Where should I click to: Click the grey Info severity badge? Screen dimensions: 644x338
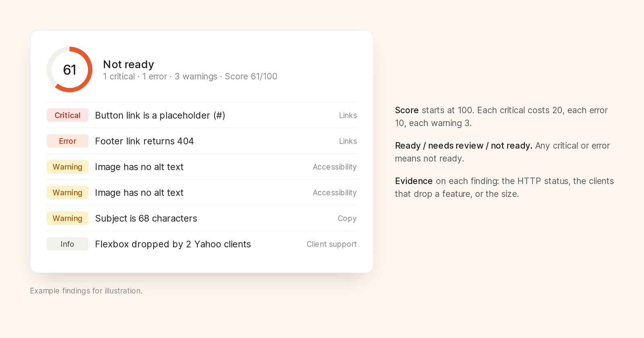[x=68, y=244]
